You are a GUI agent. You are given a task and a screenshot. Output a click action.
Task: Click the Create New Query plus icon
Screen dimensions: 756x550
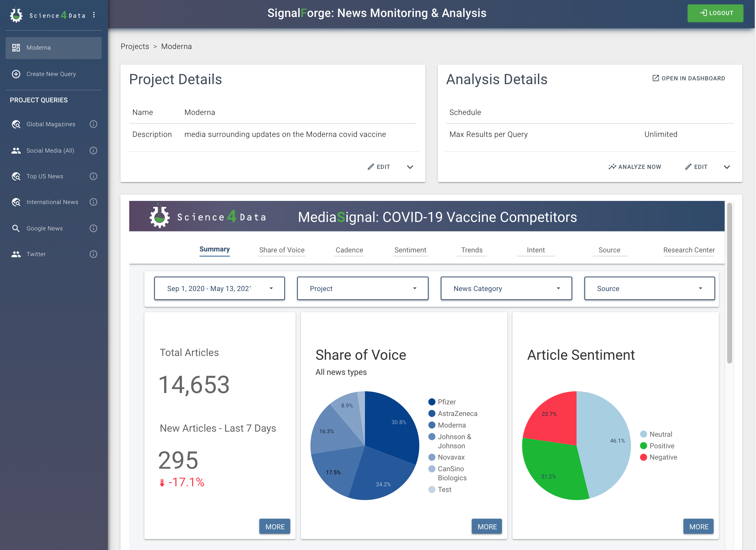tap(16, 74)
